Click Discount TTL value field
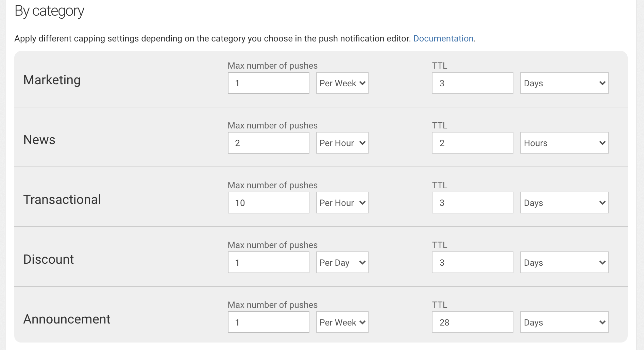644x350 pixels. point(472,262)
